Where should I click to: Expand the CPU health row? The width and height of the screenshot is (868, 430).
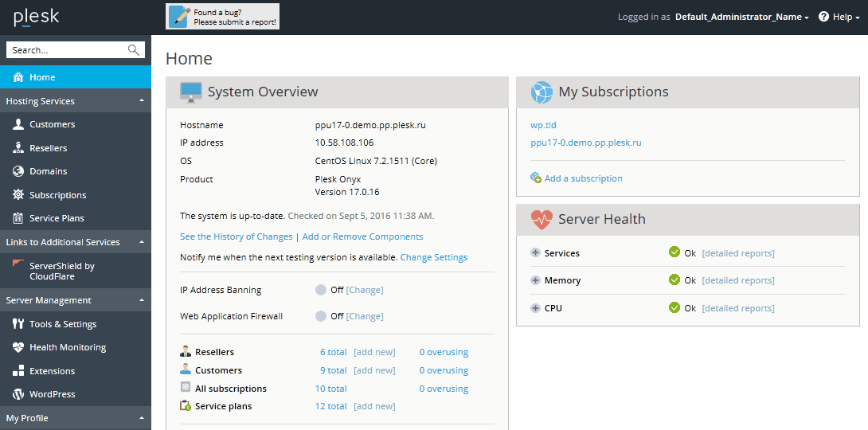(x=535, y=308)
